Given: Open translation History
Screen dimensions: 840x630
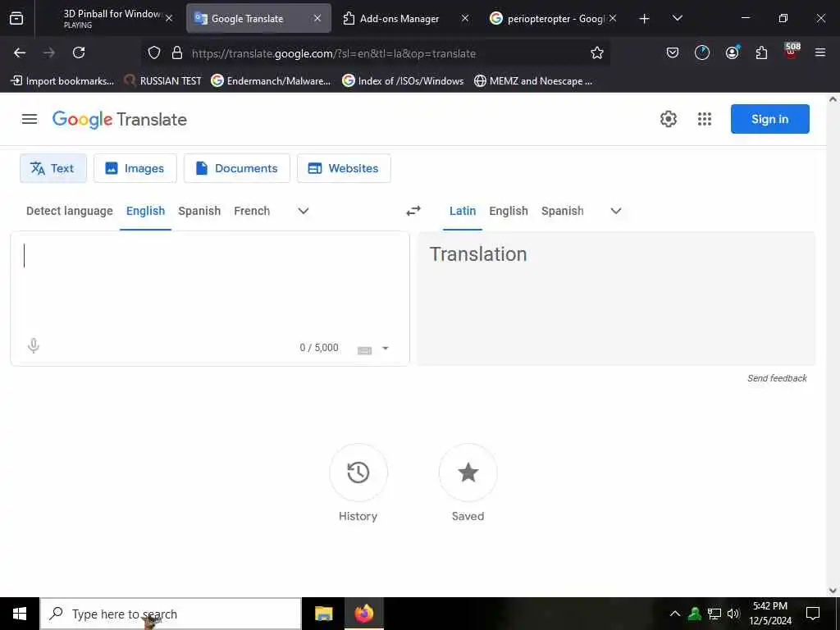Looking at the screenshot, I should 358,472.
